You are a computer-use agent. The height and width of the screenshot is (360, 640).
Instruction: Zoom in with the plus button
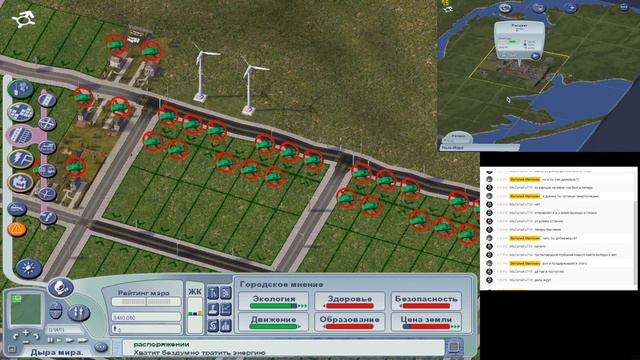point(26,333)
